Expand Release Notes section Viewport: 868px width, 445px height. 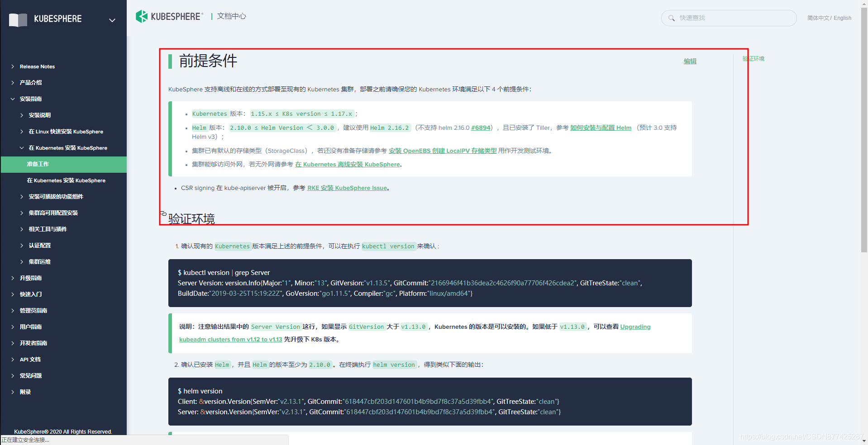click(37, 66)
